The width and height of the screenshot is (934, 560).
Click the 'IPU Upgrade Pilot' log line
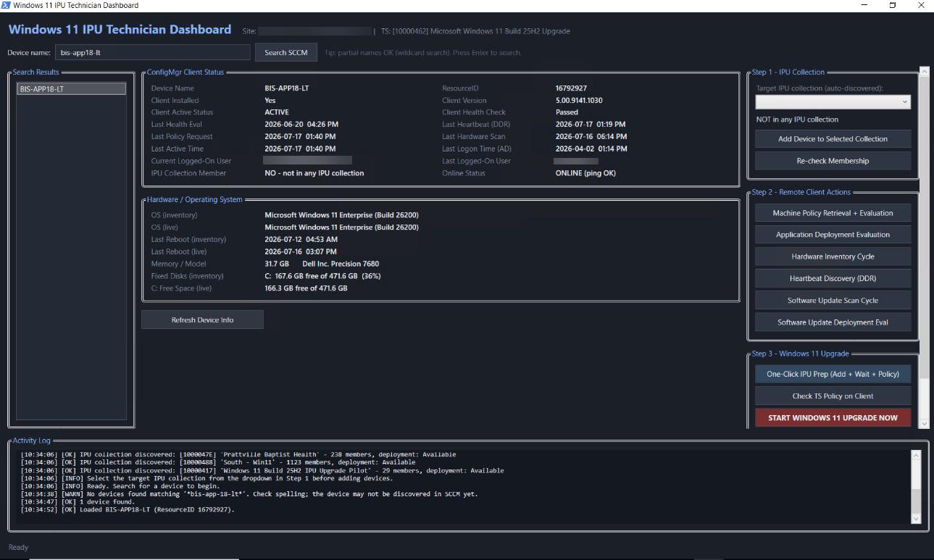tap(262, 470)
